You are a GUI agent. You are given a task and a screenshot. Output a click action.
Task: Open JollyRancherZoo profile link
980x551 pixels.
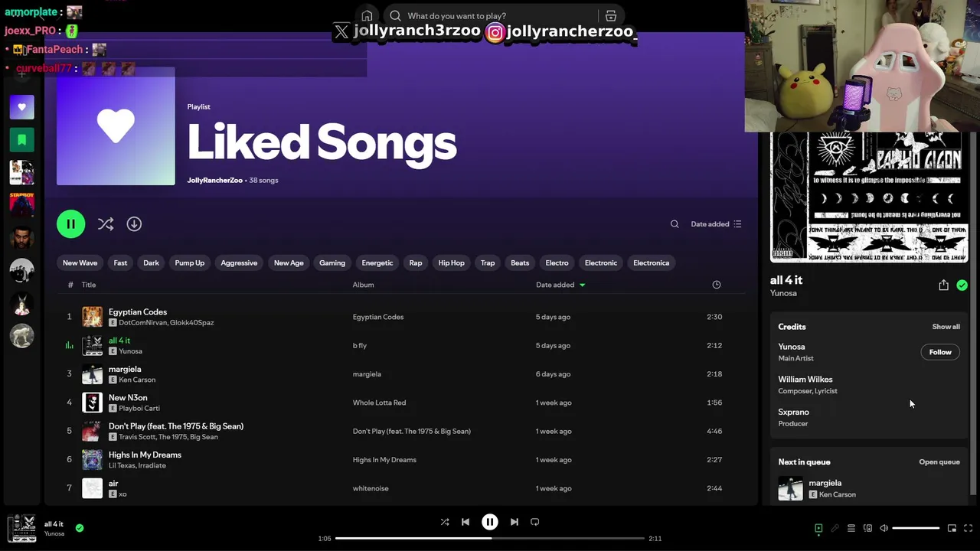pyautogui.click(x=214, y=181)
